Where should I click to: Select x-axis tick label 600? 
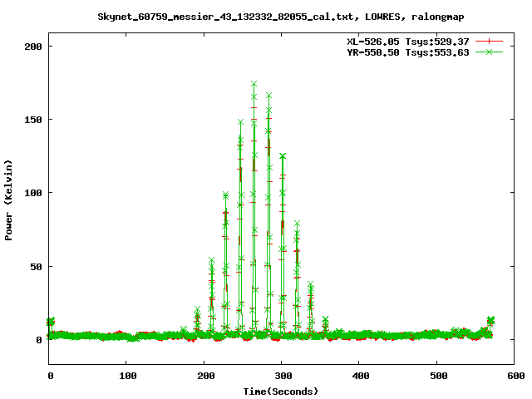(x=515, y=376)
